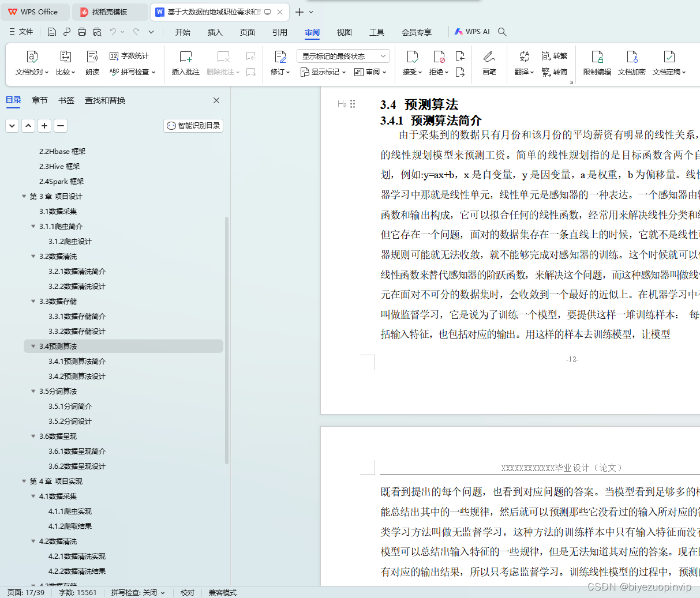Open 查找和替换 in navigation pane

click(105, 100)
